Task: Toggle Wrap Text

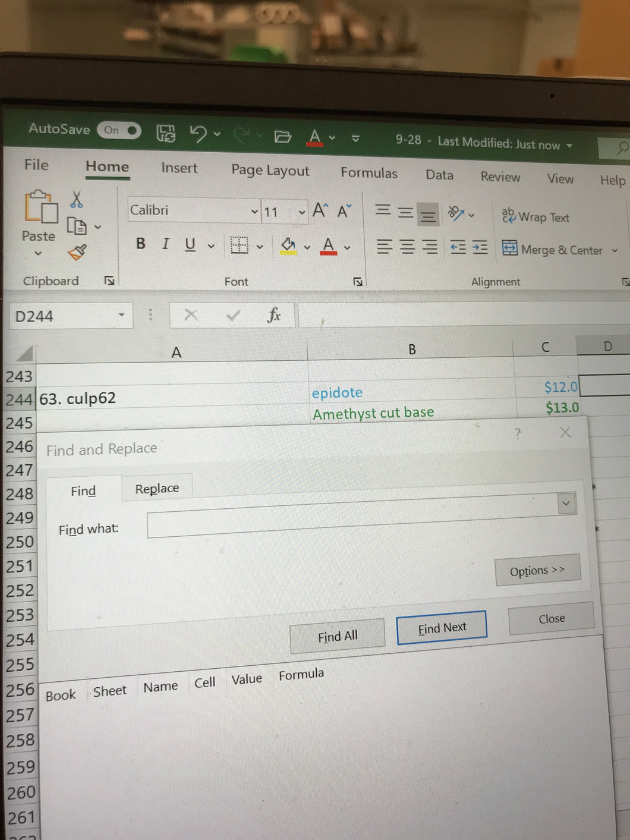Action: 535,216
